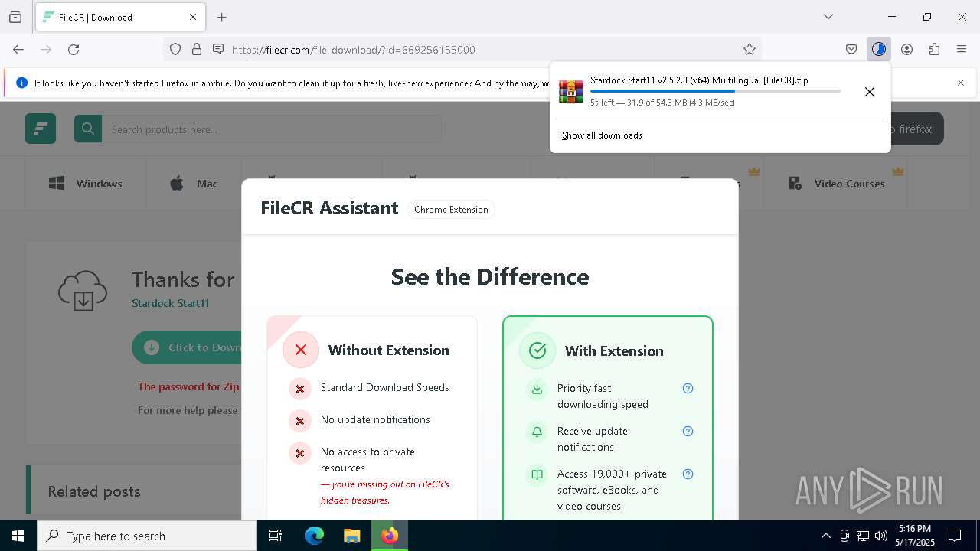Click the green Click to Download button
980x551 pixels.
click(187, 347)
